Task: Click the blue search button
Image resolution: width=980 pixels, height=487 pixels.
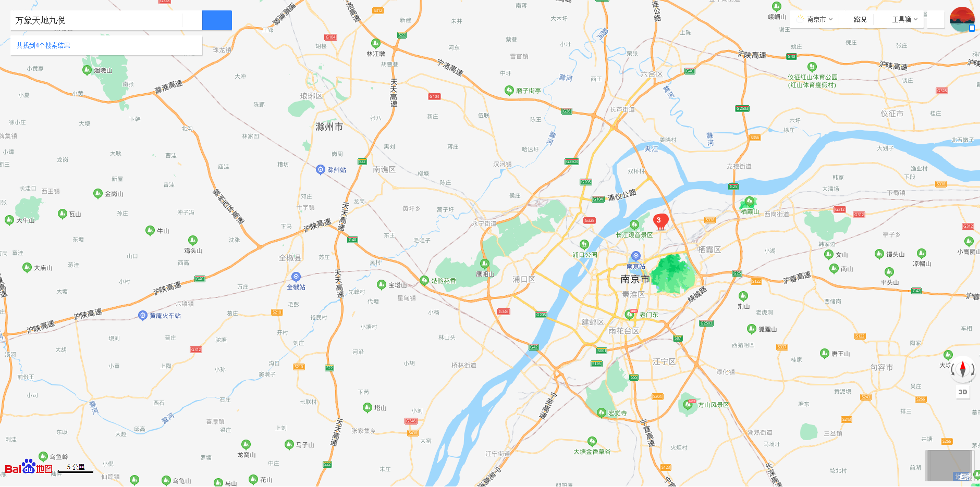Action: click(217, 20)
